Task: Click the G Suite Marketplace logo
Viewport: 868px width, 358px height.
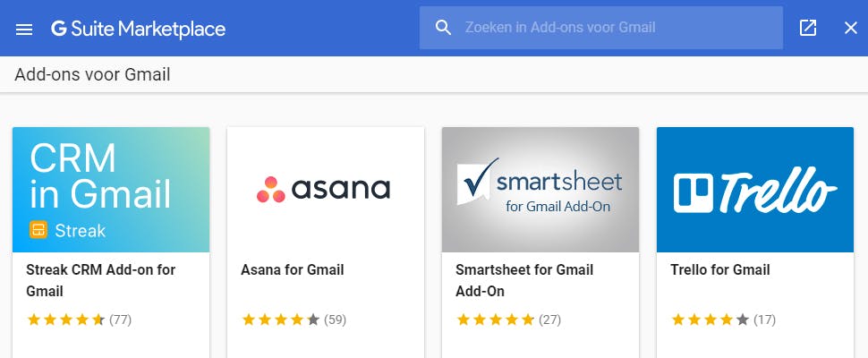Action: click(x=138, y=29)
